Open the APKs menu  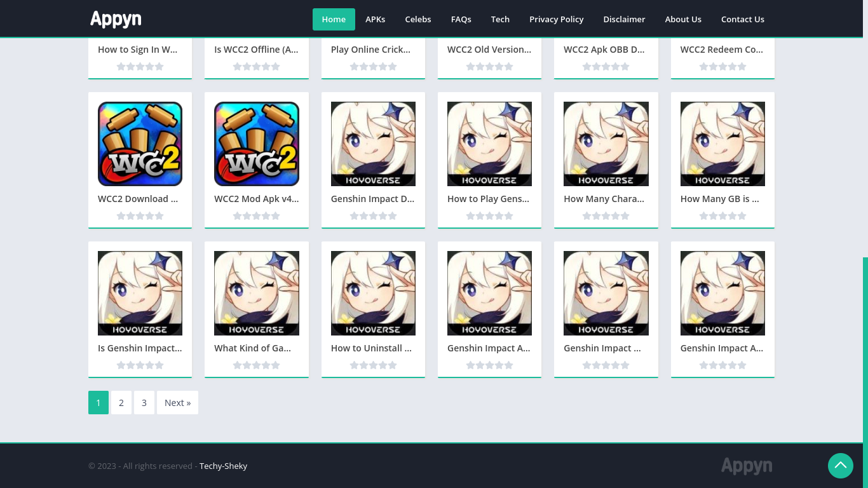coord(375,19)
